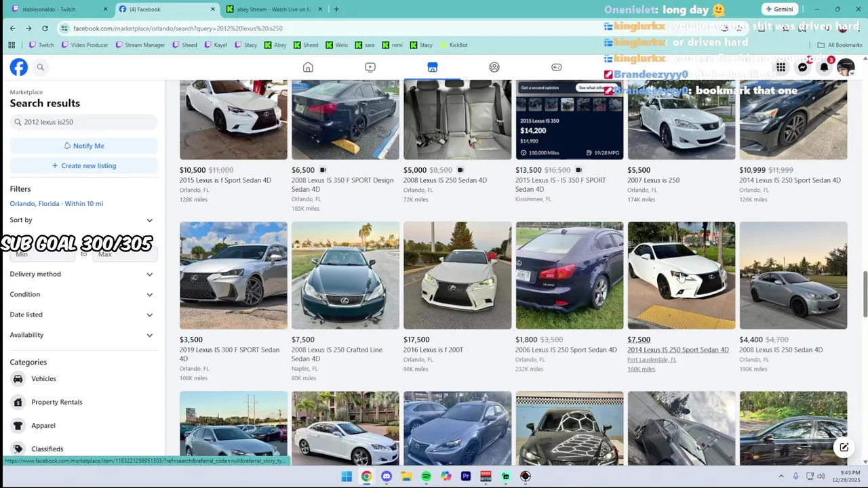Viewport: 868px width, 488px height.
Task: Click the browser Forward arrow
Action: tap(28, 28)
